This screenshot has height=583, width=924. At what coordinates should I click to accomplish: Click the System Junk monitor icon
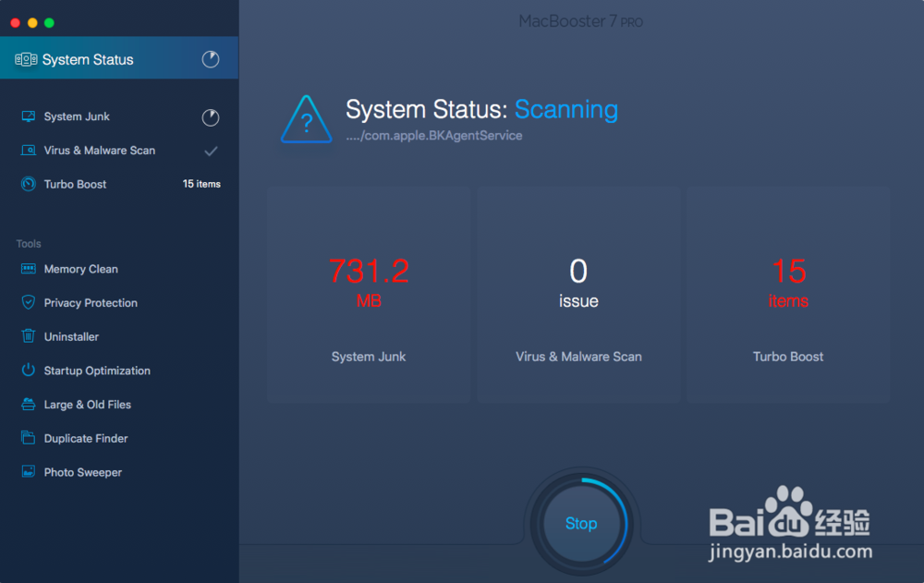point(28,116)
